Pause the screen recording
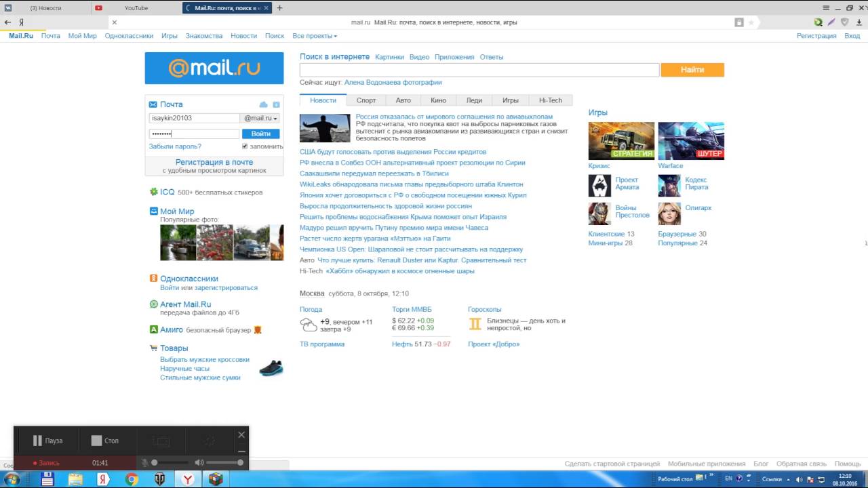The height and width of the screenshot is (488, 868). [x=47, y=441]
